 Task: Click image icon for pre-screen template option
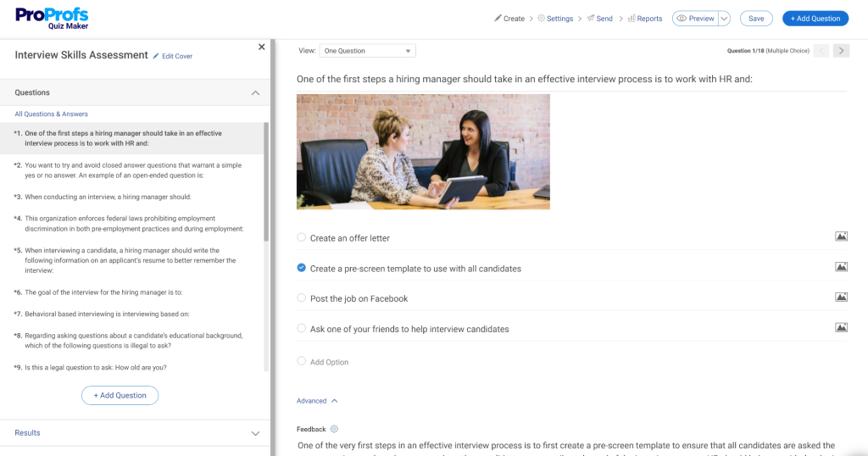(x=841, y=267)
